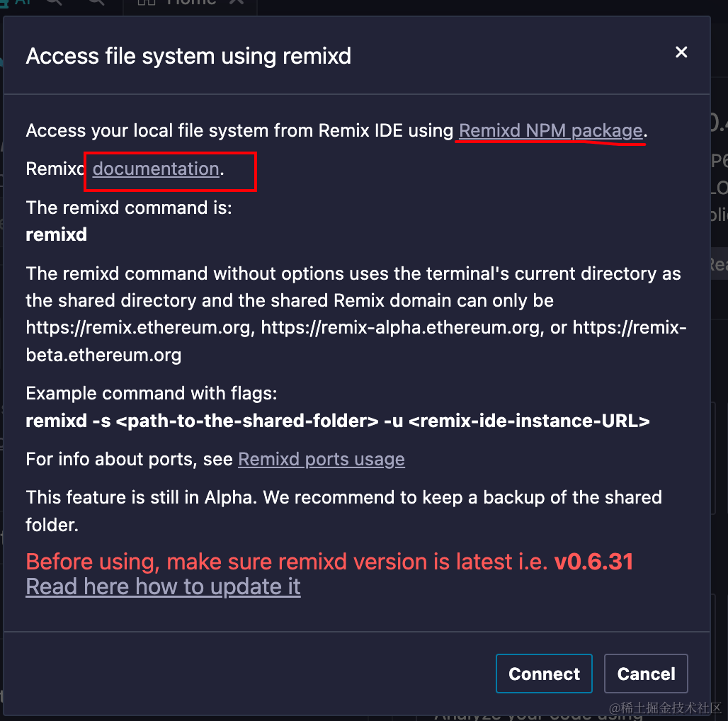Screen dimensions: 728x721
Task: Click the dialog title Access file system using remixd
Action: (188, 56)
